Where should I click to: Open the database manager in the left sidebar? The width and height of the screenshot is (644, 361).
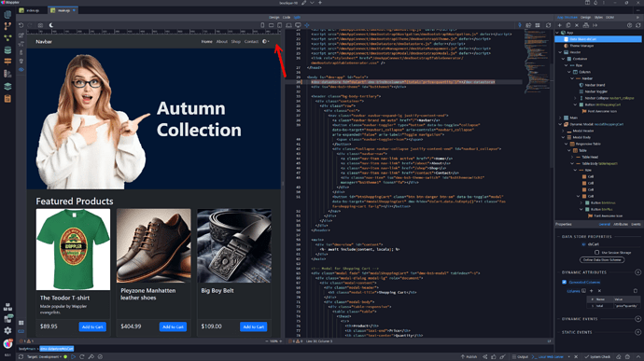(7, 50)
